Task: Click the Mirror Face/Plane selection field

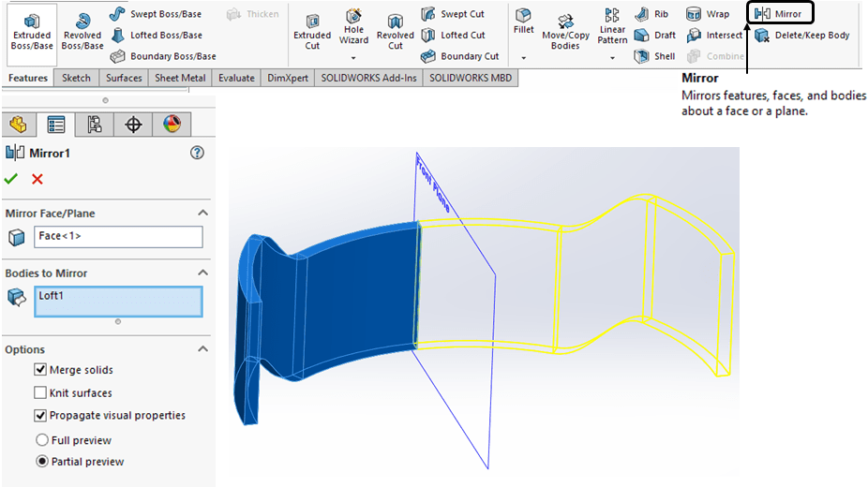Action: click(118, 236)
